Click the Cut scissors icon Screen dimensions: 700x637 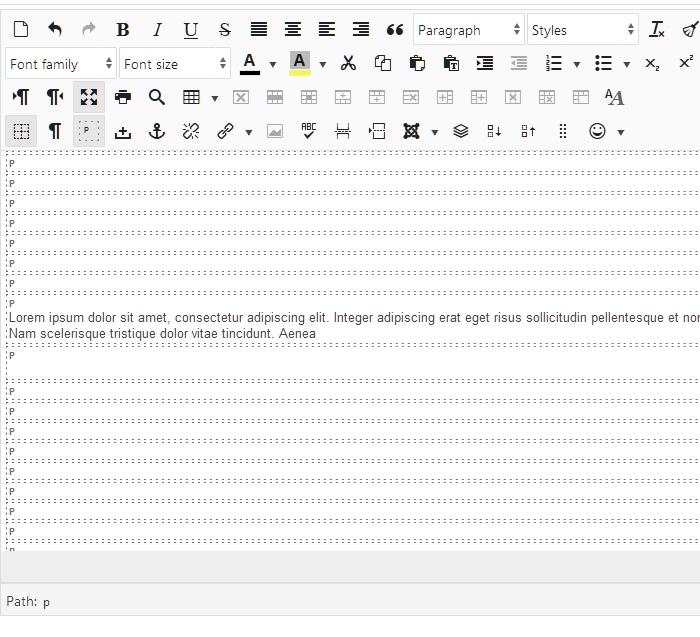(348, 64)
